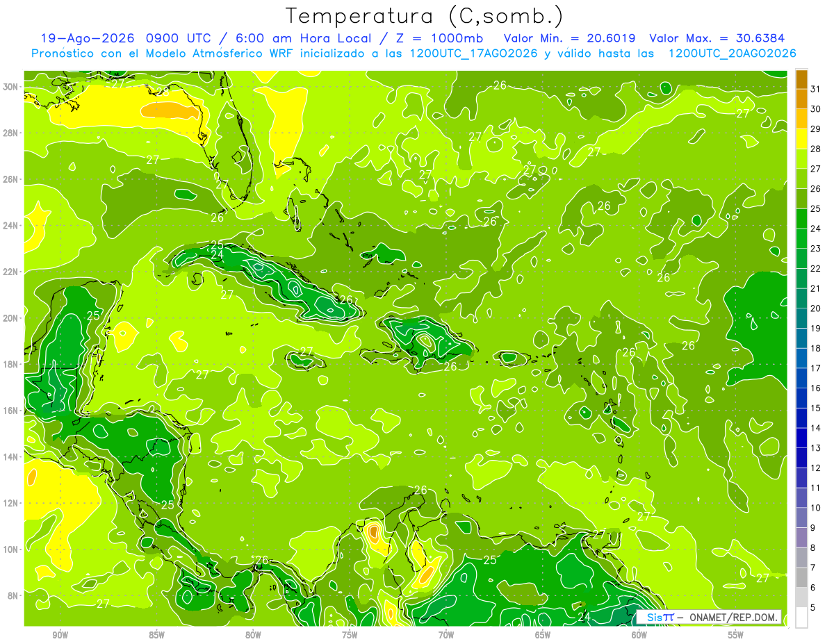Click the title "Temperatura (C,somb.)"
This screenshot has width=834, height=644.
(425, 16)
